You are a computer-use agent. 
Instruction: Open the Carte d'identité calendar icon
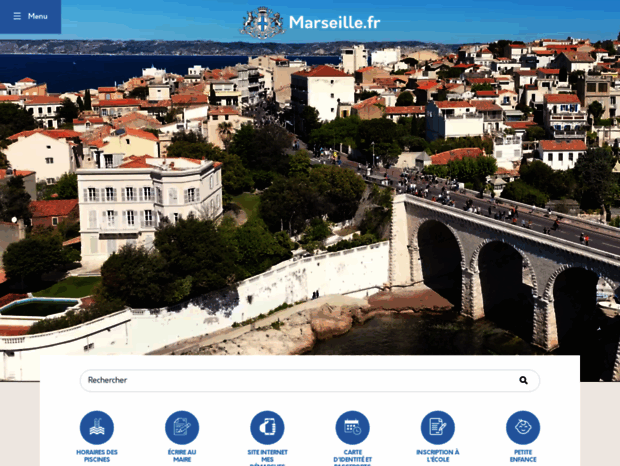(x=353, y=428)
